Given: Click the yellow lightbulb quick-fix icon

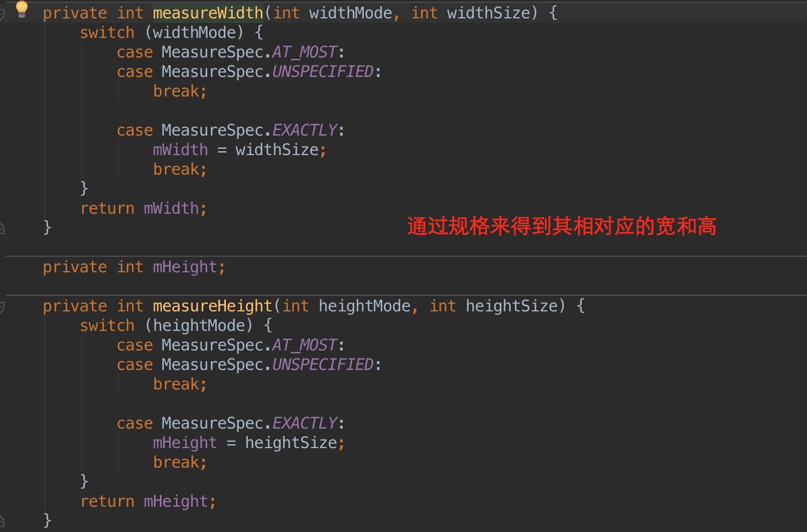Looking at the screenshot, I should tap(22, 9).
